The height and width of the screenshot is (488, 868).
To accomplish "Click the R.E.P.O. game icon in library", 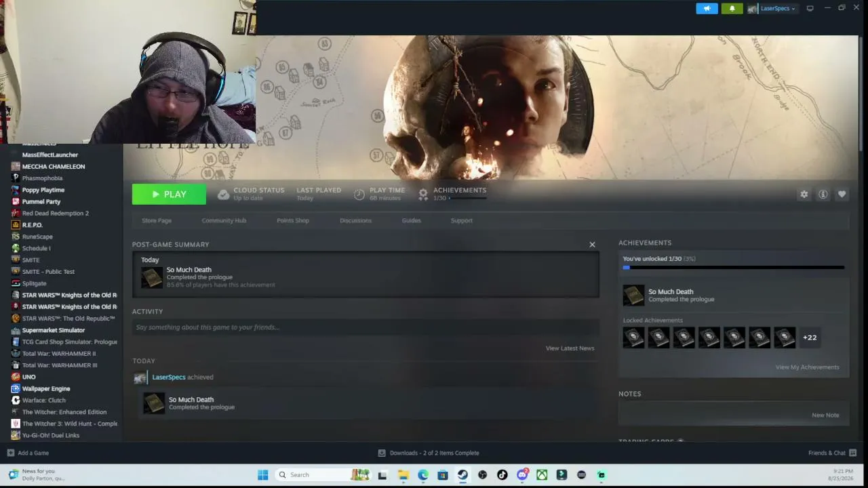I will coord(16,225).
